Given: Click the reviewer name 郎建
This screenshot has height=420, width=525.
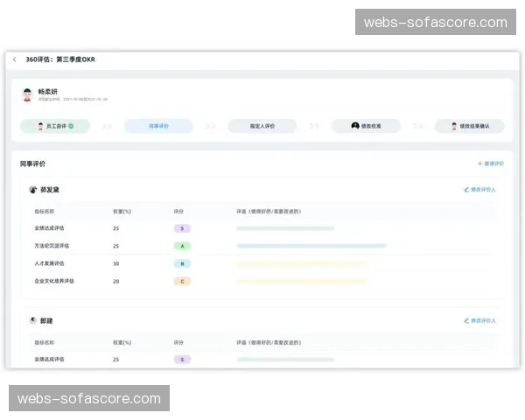Looking at the screenshot, I should [x=46, y=321].
